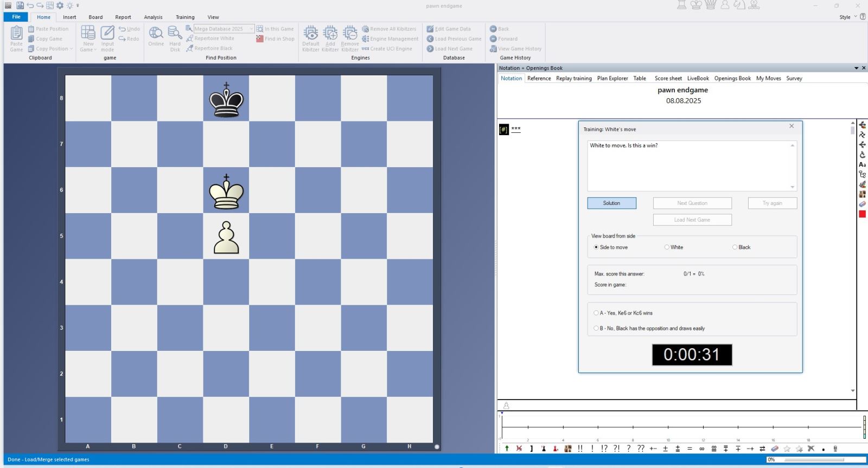Image resolution: width=868 pixels, height=468 pixels.
Task: Select answer B - No, Black draws
Action: pyautogui.click(x=596, y=328)
